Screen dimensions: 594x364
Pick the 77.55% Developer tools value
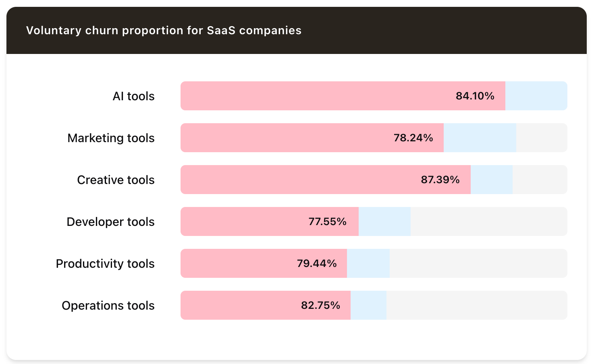click(x=327, y=222)
